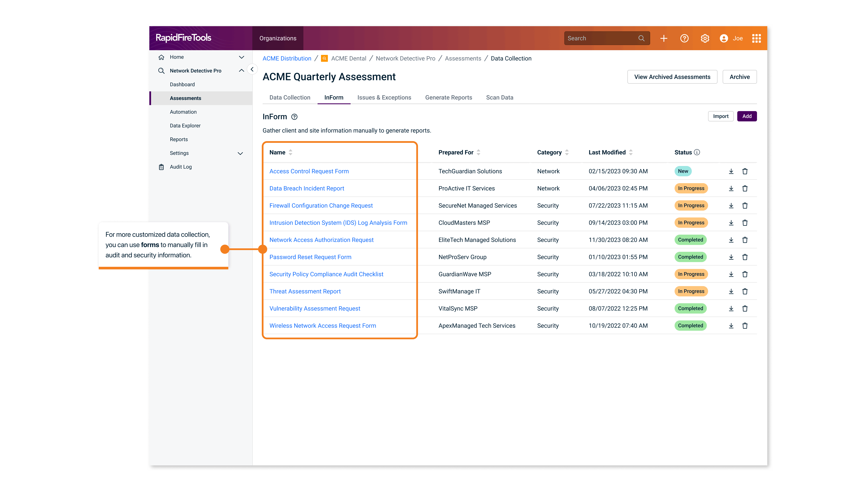Delete the Data Breach Incident Report row
Image resolution: width=866 pixels, height=504 pixels.
coord(745,188)
